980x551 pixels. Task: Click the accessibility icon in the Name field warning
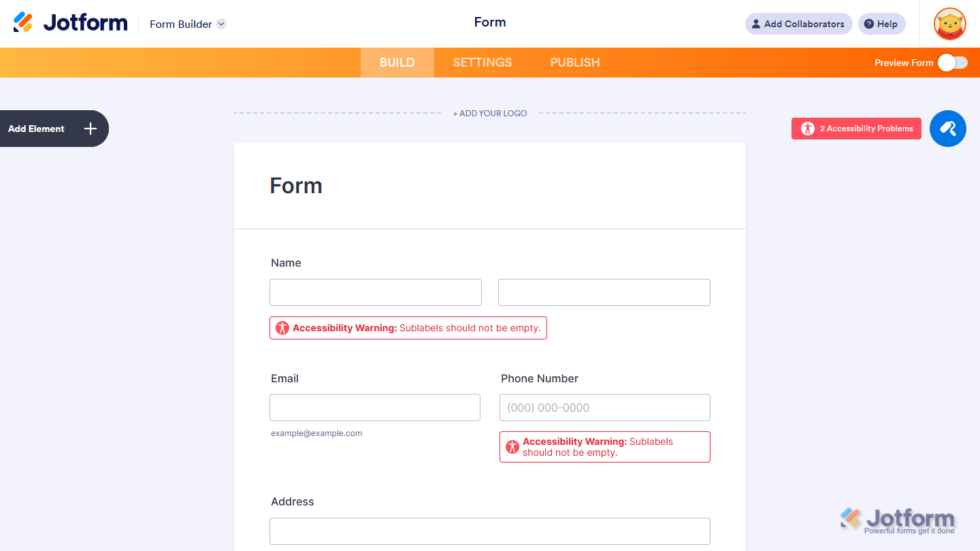[x=282, y=327]
